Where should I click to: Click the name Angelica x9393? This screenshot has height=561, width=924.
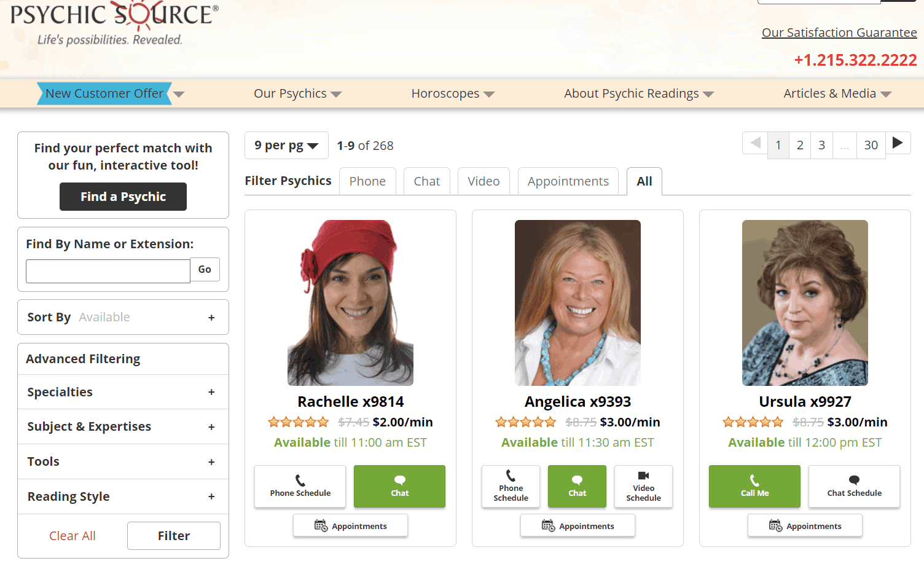(577, 402)
